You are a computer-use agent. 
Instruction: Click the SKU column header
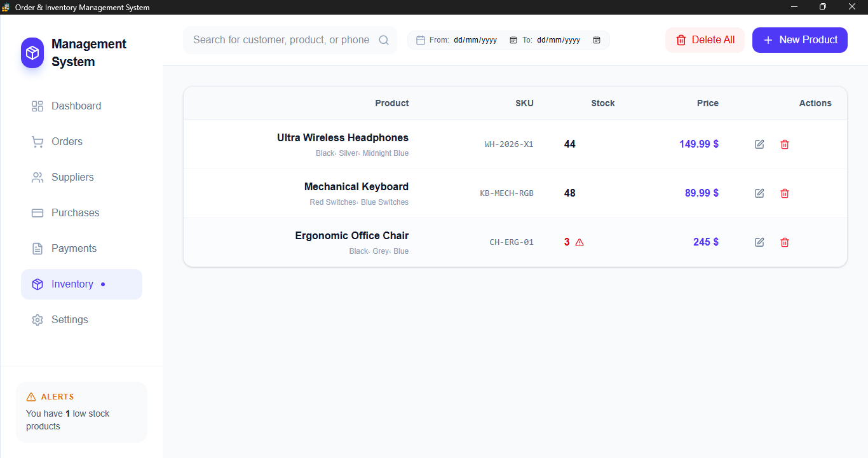(525, 103)
